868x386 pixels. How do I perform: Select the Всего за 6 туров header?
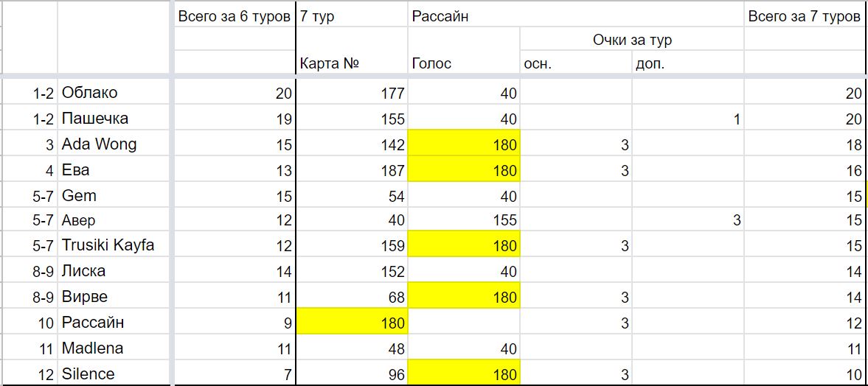pyautogui.click(x=235, y=17)
